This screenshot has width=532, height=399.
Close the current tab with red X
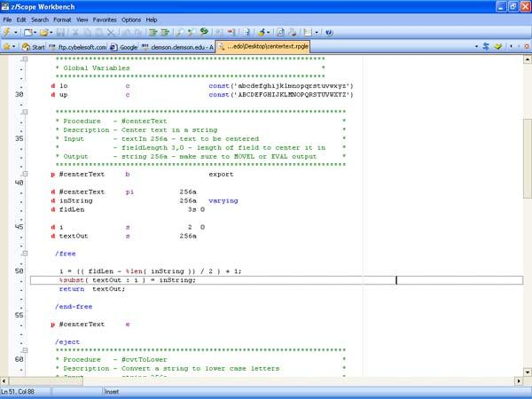tap(527, 46)
